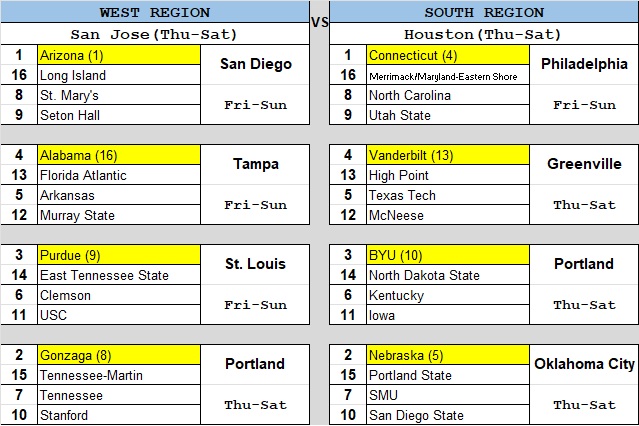Select the Tampa site cell
Screen dimensions: 639x426
(x=255, y=164)
